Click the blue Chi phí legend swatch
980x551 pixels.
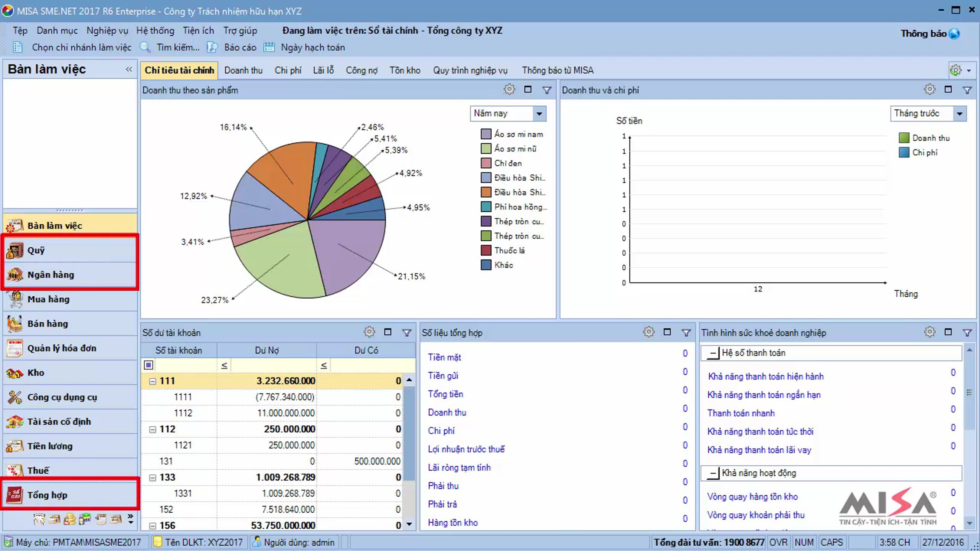pos(904,152)
